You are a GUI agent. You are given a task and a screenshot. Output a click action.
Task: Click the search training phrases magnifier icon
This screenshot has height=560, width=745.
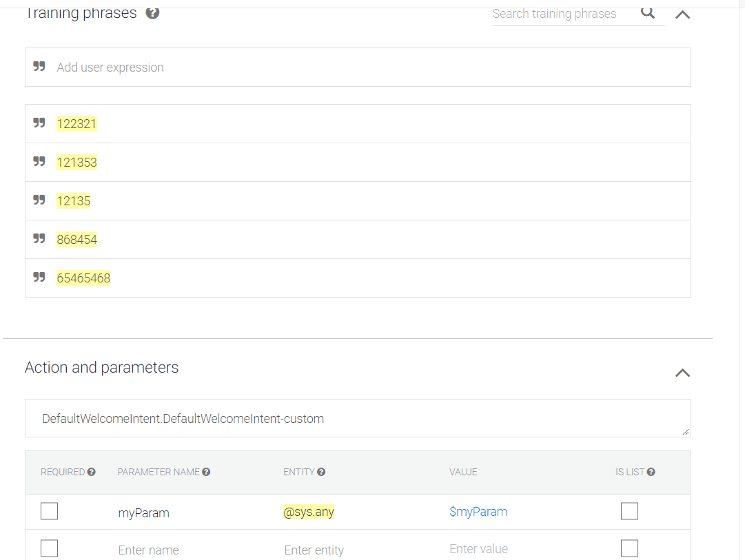(x=648, y=12)
